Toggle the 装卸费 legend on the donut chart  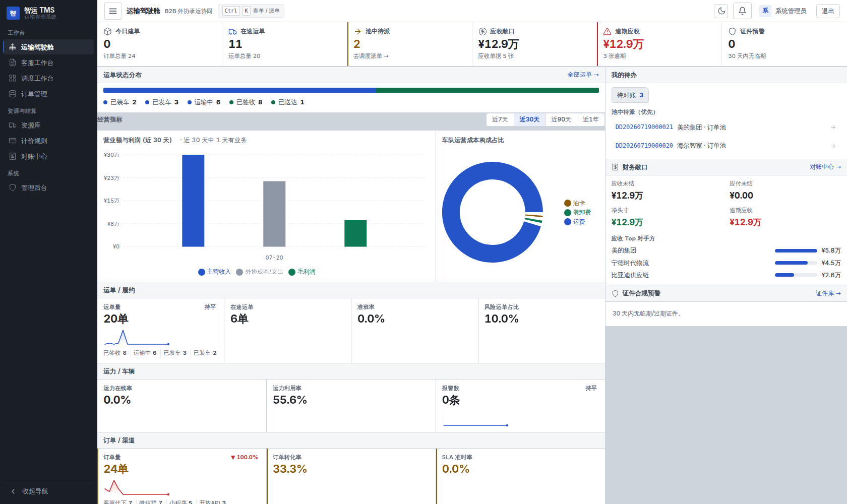(578, 212)
